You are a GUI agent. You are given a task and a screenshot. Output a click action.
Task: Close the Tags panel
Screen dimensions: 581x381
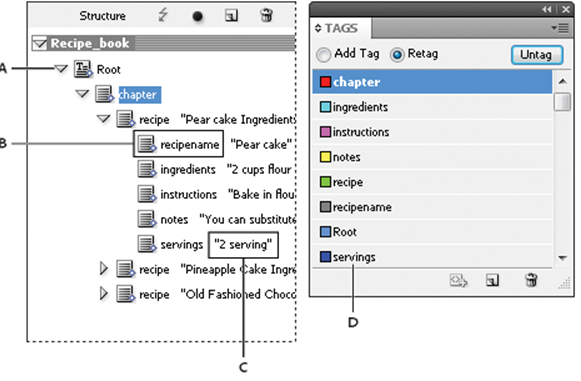(x=566, y=9)
